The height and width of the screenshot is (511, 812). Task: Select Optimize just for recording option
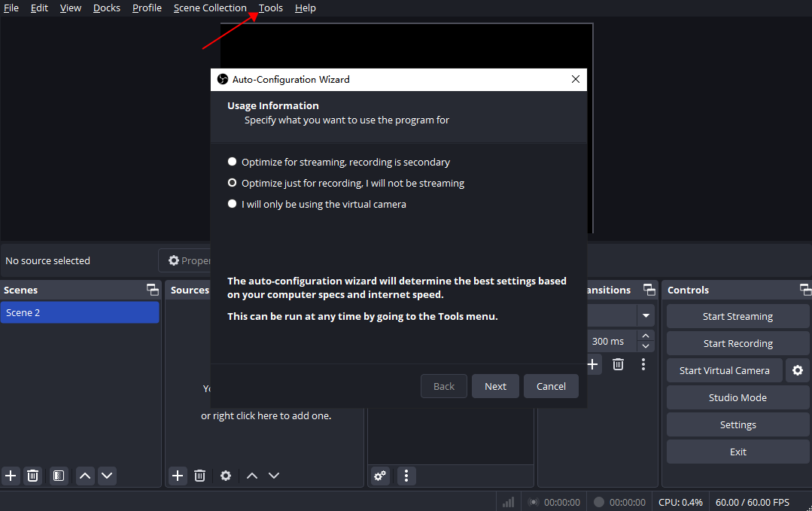click(233, 183)
